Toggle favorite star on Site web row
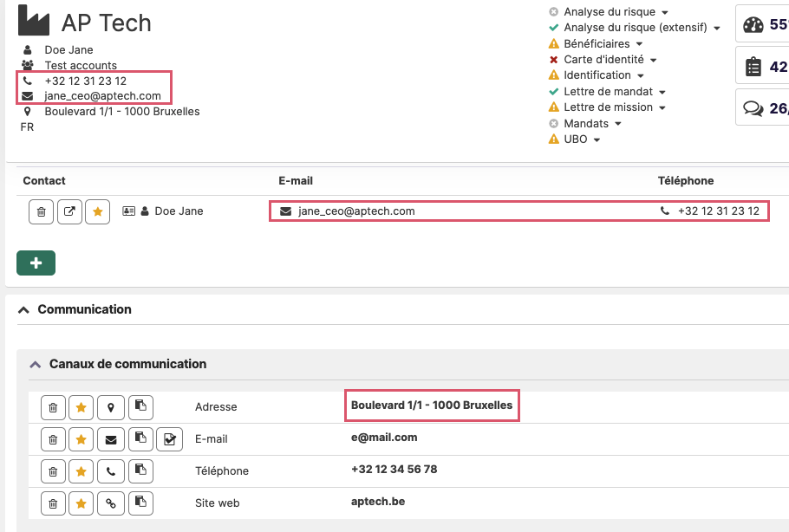 click(x=81, y=503)
